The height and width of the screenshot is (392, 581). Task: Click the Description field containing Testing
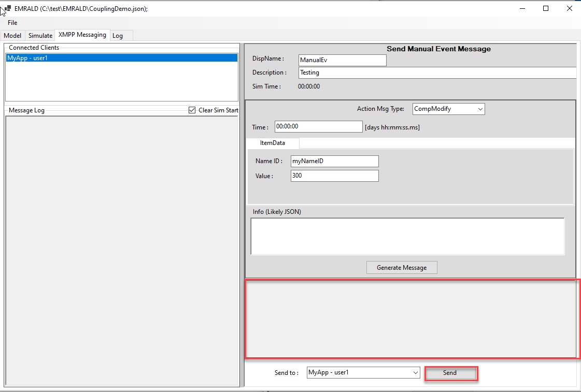coord(437,72)
